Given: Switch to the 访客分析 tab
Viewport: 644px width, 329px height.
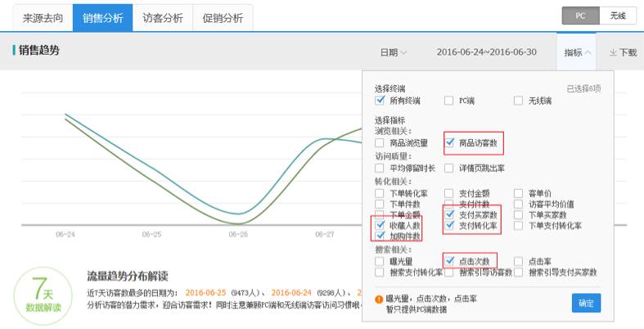Looking at the screenshot, I should coord(163,17).
